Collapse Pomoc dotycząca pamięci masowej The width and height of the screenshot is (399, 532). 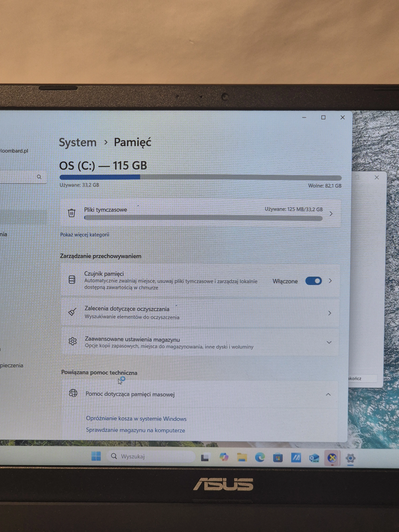click(x=328, y=394)
